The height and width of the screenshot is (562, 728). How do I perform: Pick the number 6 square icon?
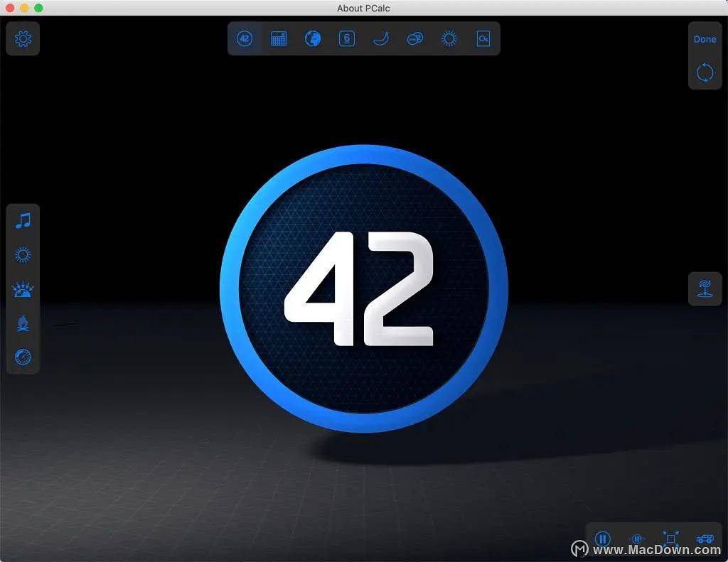tap(347, 39)
